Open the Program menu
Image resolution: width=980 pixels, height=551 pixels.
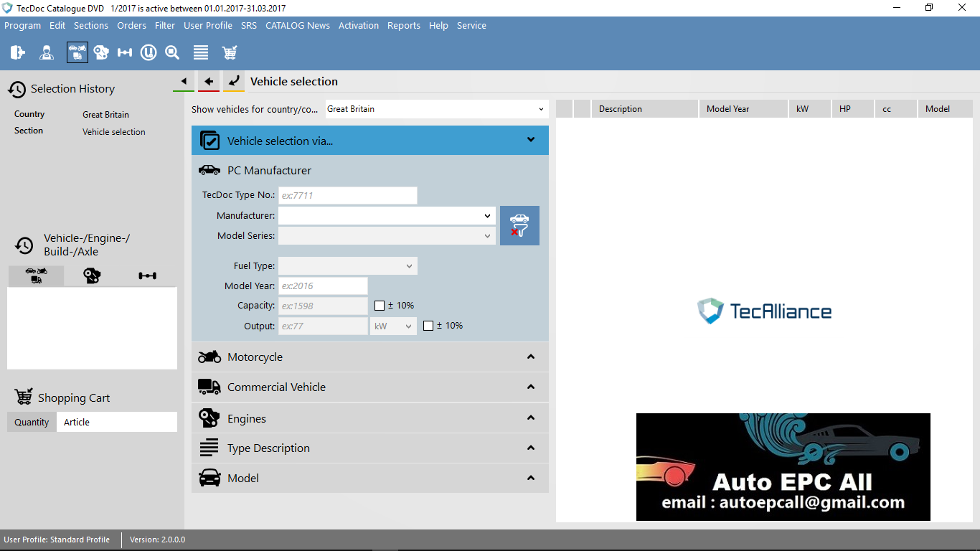pos(23,25)
